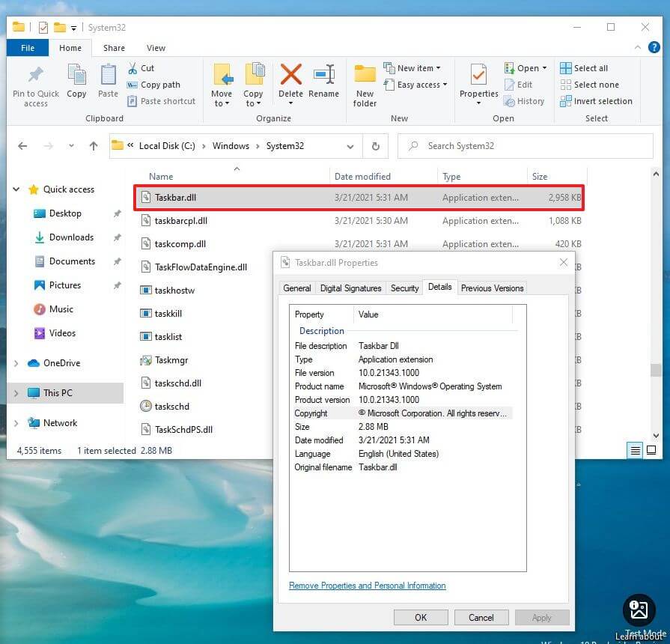Click the History ribbon command
Image resolution: width=670 pixels, height=644 pixels.
point(524,101)
